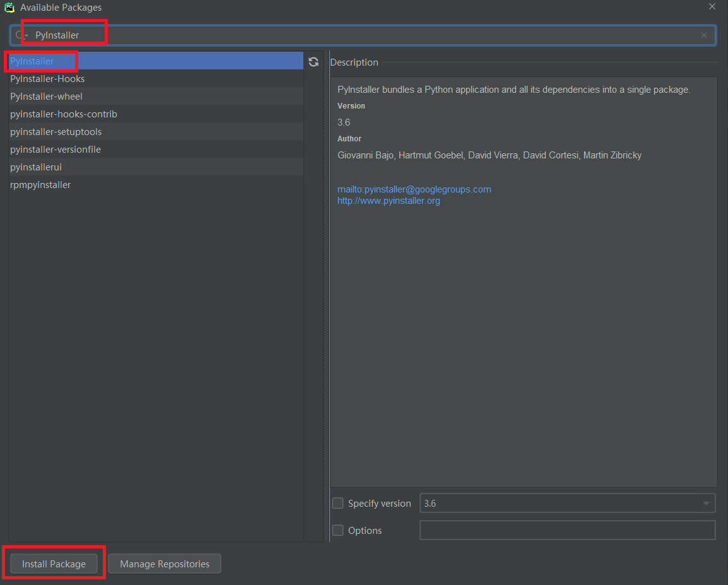The width and height of the screenshot is (728, 585).
Task: Select the pyinstallerui package
Action: tap(156, 167)
